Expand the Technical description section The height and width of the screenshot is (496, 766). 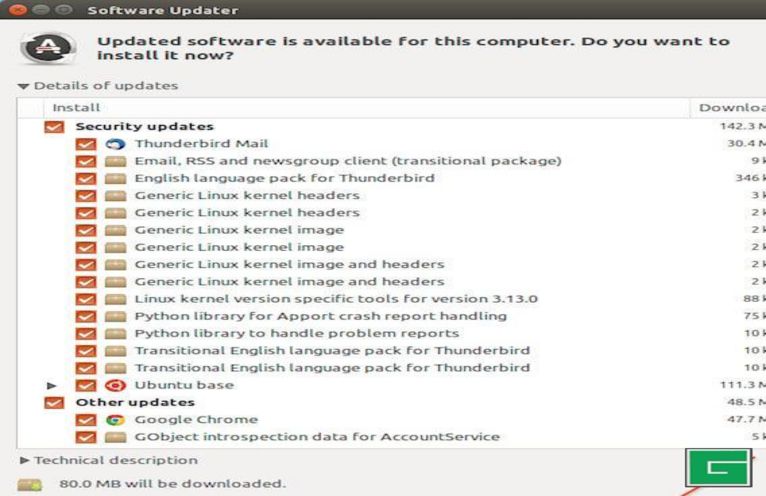pyautogui.click(x=25, y=460)
